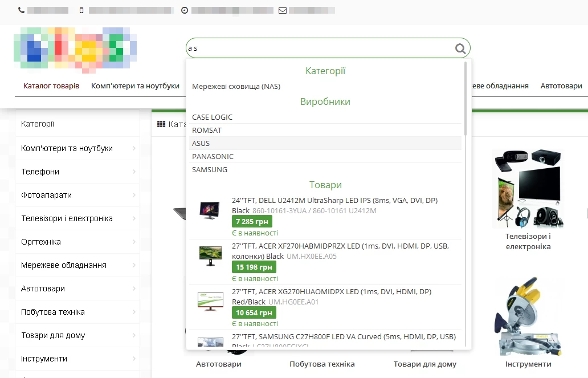Click the clock working-hours icon

click(185, 10)
